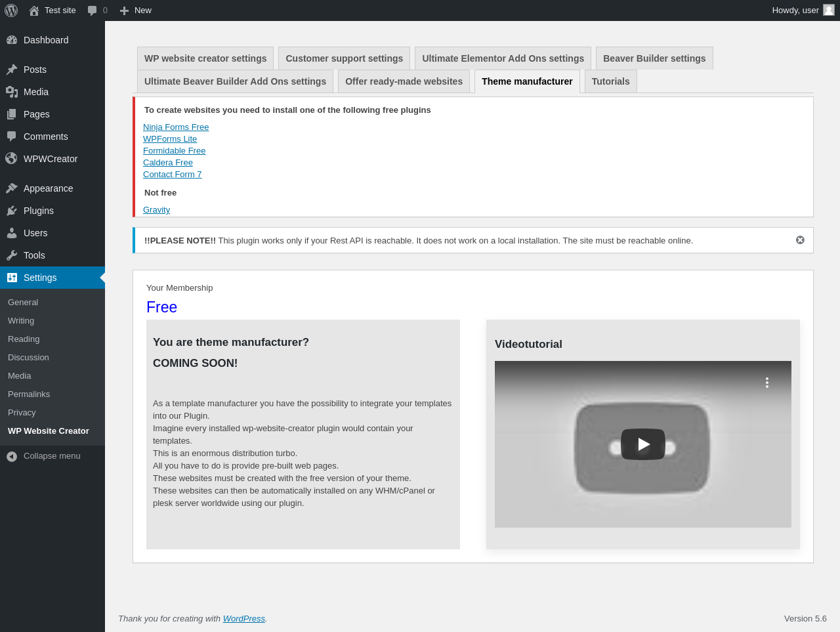840x632 pixels.
Task: Click the Media library icon in sidebar
Action: [x=12, y=92]
